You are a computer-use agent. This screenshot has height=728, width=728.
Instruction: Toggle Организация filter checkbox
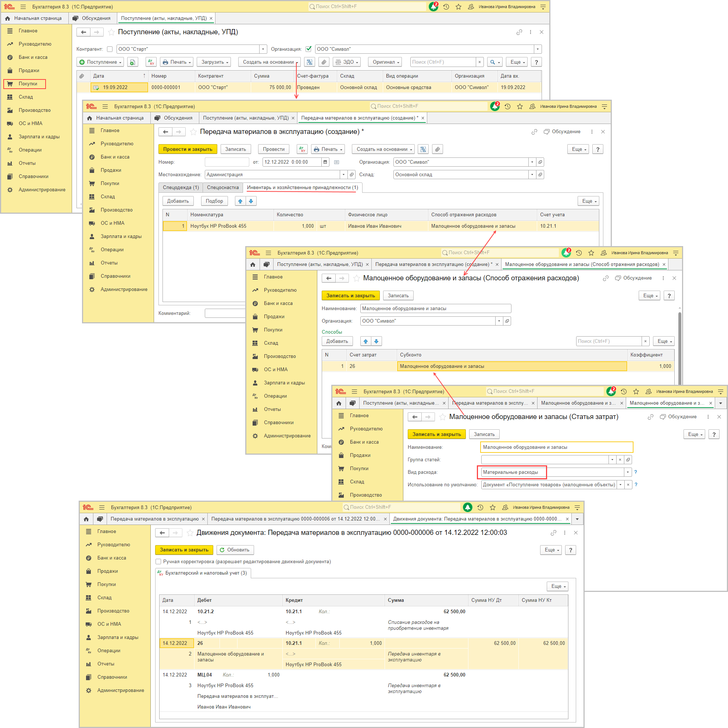point(308,49)
